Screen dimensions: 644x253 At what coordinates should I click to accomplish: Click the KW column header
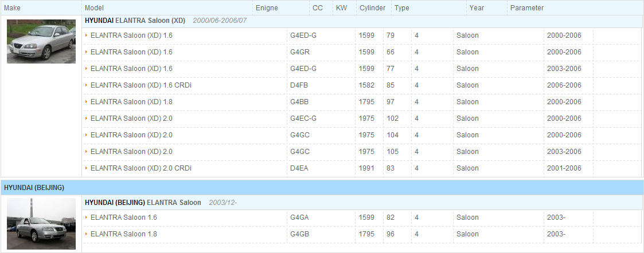tap(341, 8)
